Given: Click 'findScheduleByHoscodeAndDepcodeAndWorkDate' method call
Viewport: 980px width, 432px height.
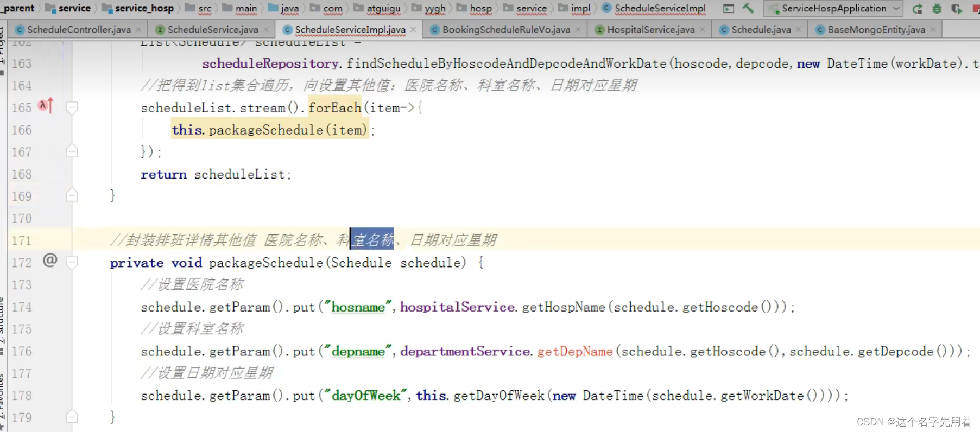Looking at the screenshot, I should (x=507, y=63).
